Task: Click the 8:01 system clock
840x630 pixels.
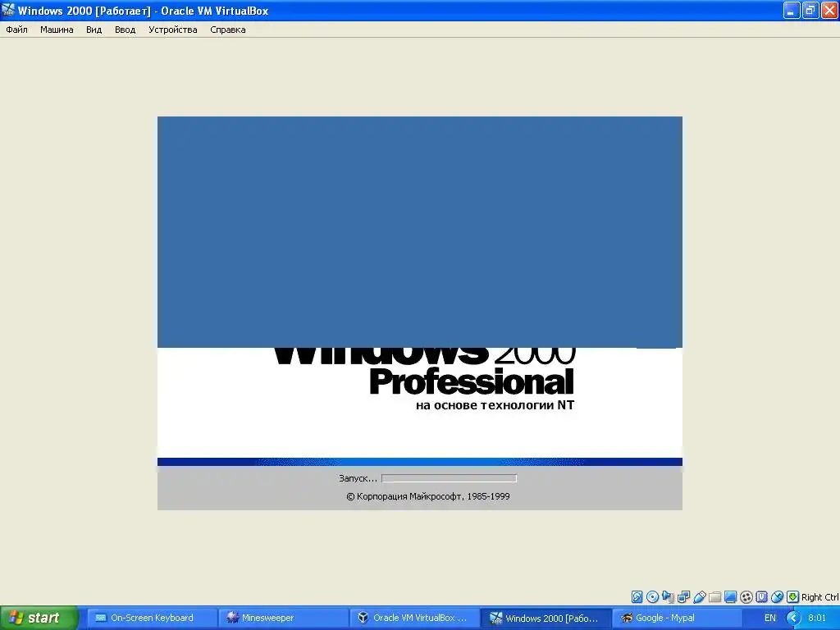Action: click(817, 618)
